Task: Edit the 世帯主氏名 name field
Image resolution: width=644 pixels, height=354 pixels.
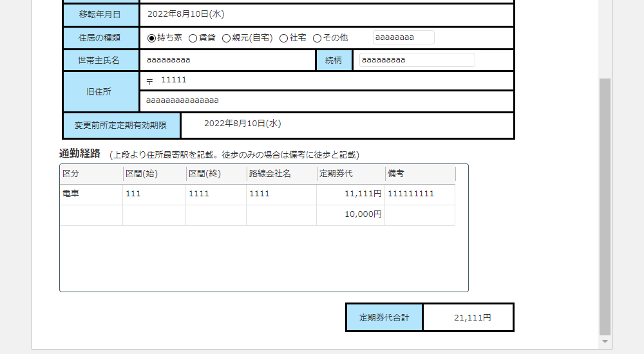Action: pyautogui.click(x=225, y=60)
